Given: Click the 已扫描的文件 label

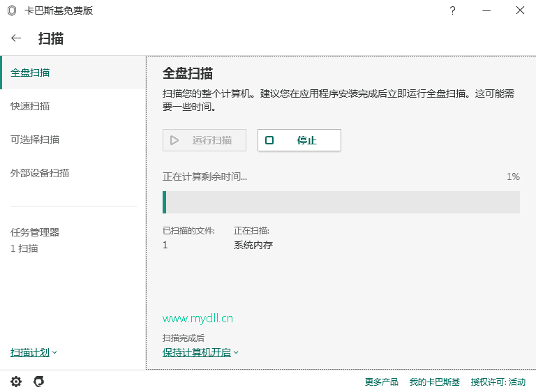Looking at the screenshot, I should [x=188, y=231].
